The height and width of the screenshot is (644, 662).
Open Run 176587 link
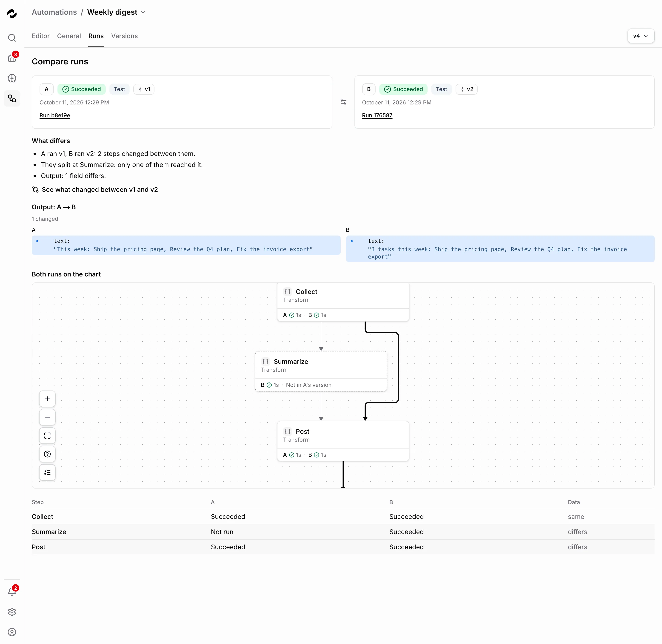(x=377, y=115)
